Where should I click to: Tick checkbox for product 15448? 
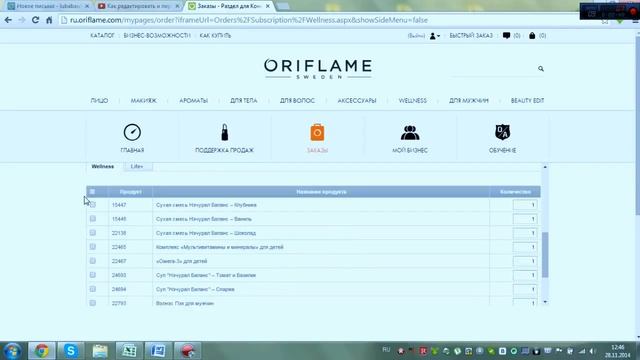[93, 219]
